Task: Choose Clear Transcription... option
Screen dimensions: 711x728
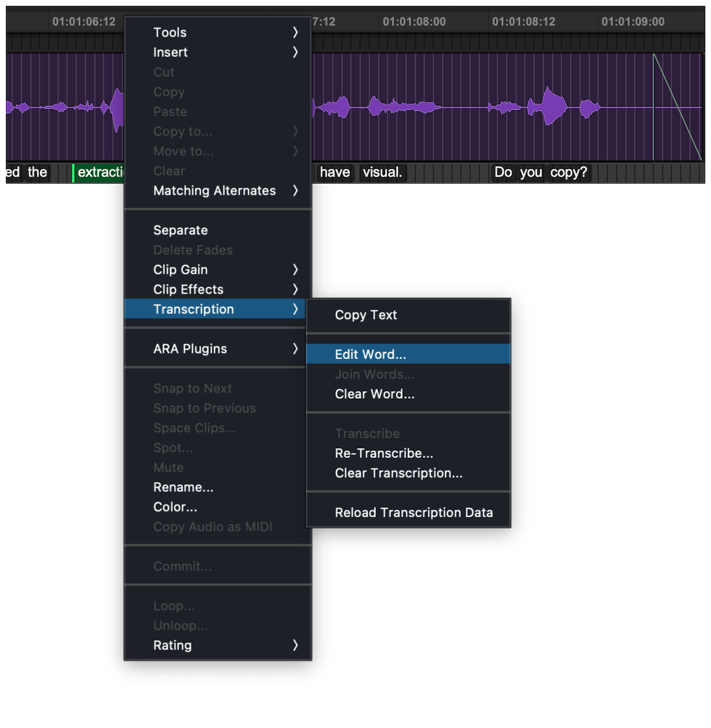Action: pyautogui.click(x=399, y=473)
